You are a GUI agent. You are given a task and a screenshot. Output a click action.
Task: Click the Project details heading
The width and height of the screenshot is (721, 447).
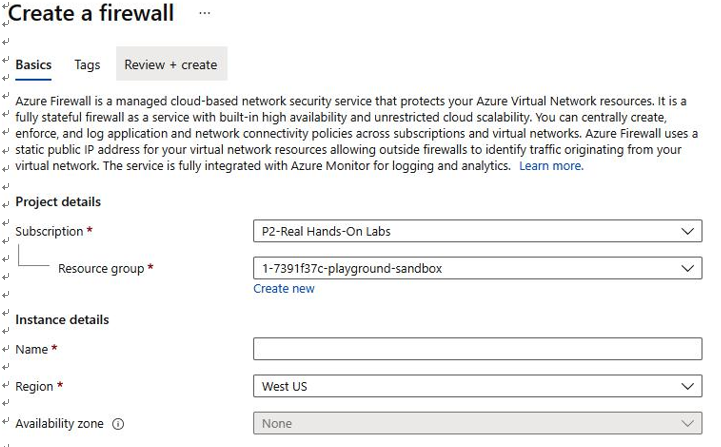[58, 202]
